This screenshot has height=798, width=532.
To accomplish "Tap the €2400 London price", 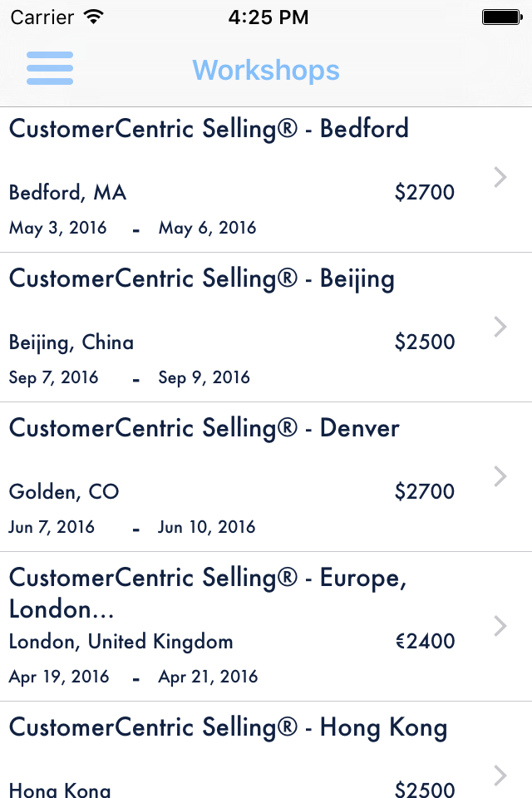I will (425, 642).
